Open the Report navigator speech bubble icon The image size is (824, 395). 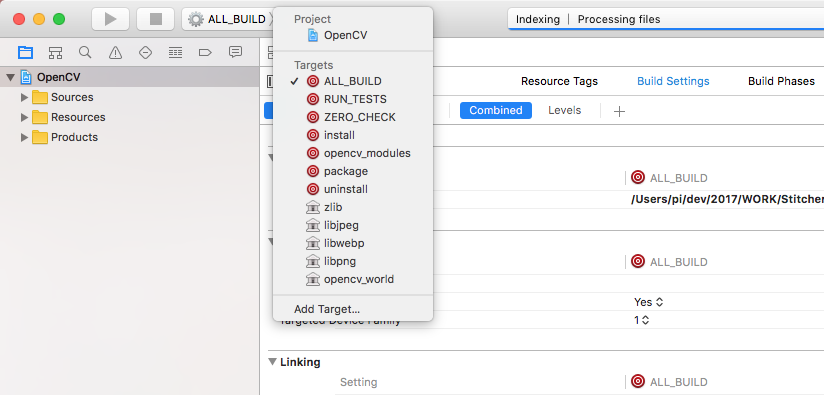tap(235, 52)
